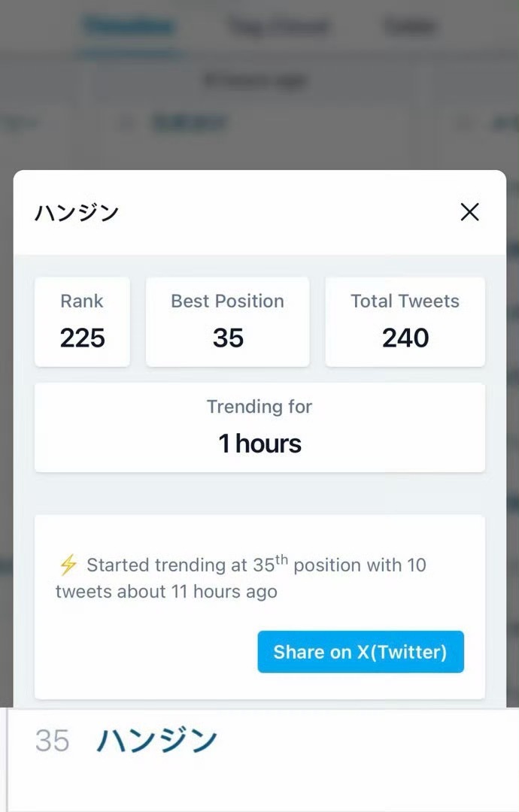
Task: Click the blurred trend entry behind dialog
Action: pyautogui.click(x=190, y=123)
